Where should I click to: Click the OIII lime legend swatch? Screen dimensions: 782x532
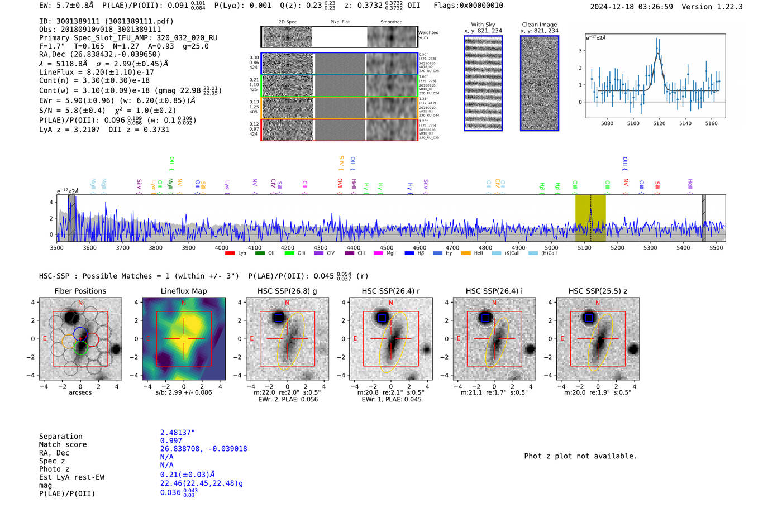click(289, 253)
